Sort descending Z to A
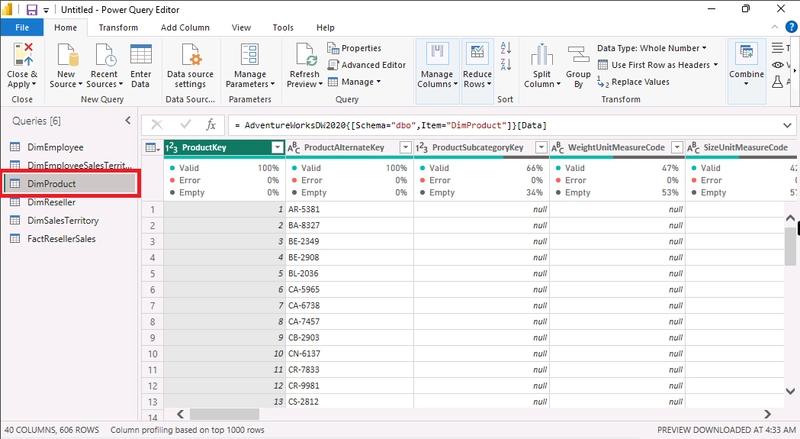Image resolution: width=800 pixels, height=439 pixels. click(x=506, y=64)
